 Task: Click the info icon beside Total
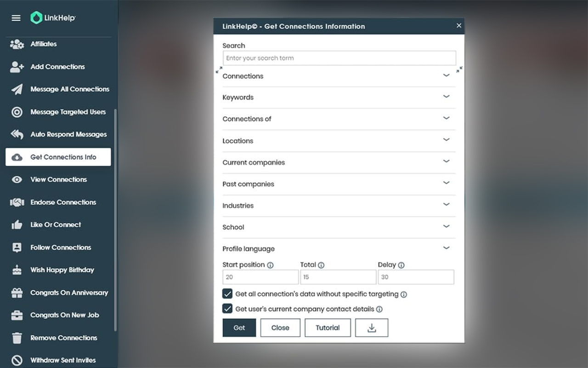(321, 265)
